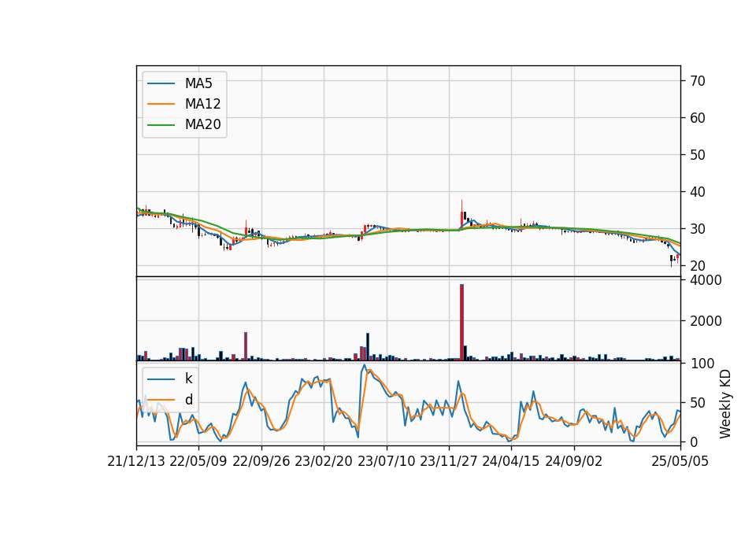Click the 22/09/26 date axis label
This screenshot has height=543, width=756.
click(261, 461)
